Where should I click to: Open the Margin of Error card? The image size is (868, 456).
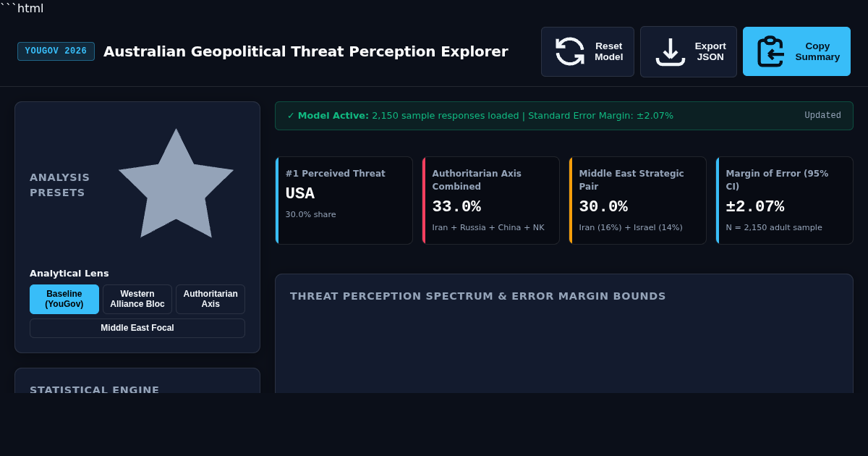pos(784,200)
